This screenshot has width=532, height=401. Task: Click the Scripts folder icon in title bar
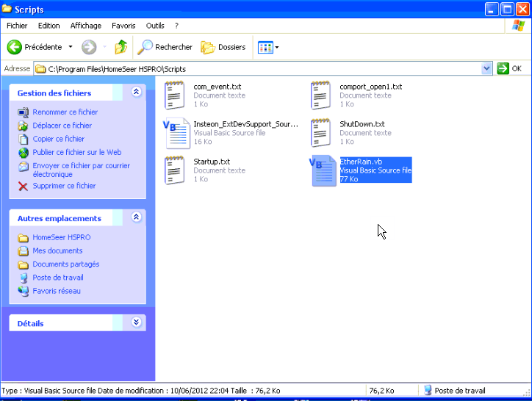[7, 9]
